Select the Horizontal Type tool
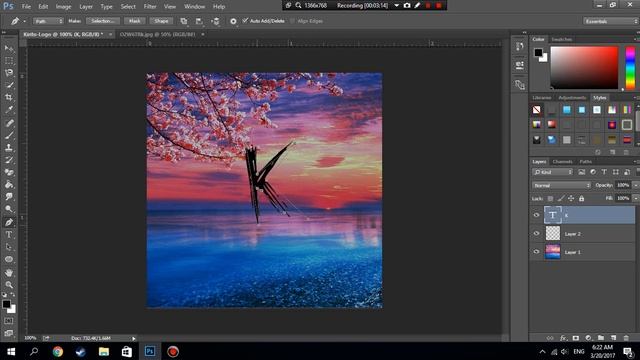The image size is (640, 360). [x=9, y=235]
